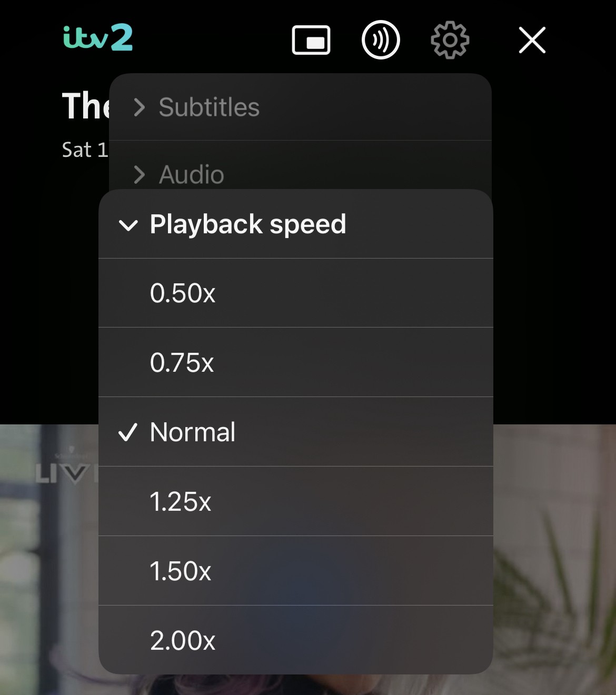The image size is (616, 695).
Task: Tap the programme title text
Action: [x=85, y=106]
